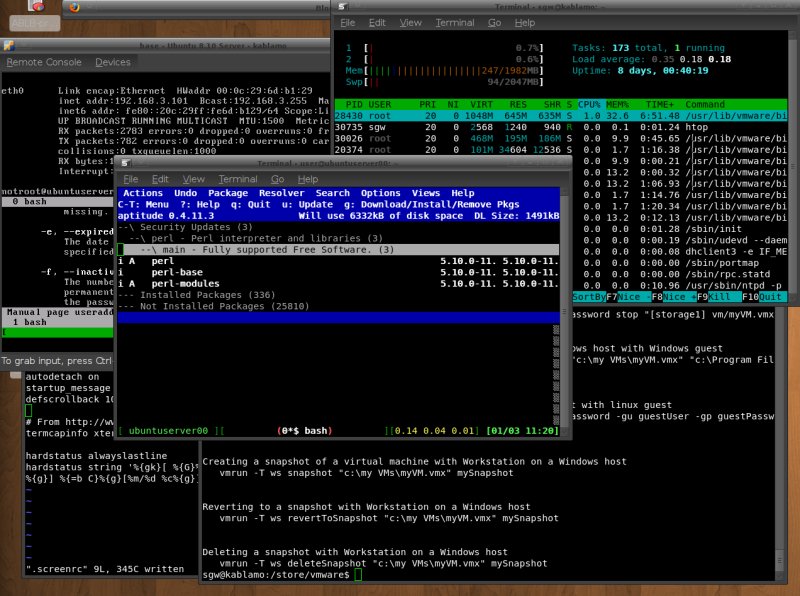
Task: Open Terminal menu in aptitude terminal window
Action: [x=238, y=179]
